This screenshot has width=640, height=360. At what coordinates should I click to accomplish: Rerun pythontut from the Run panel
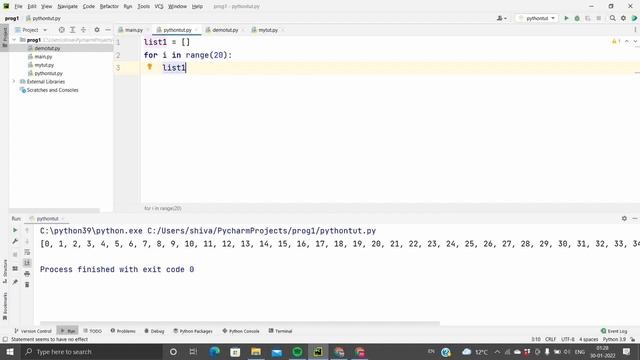(15, 230)
